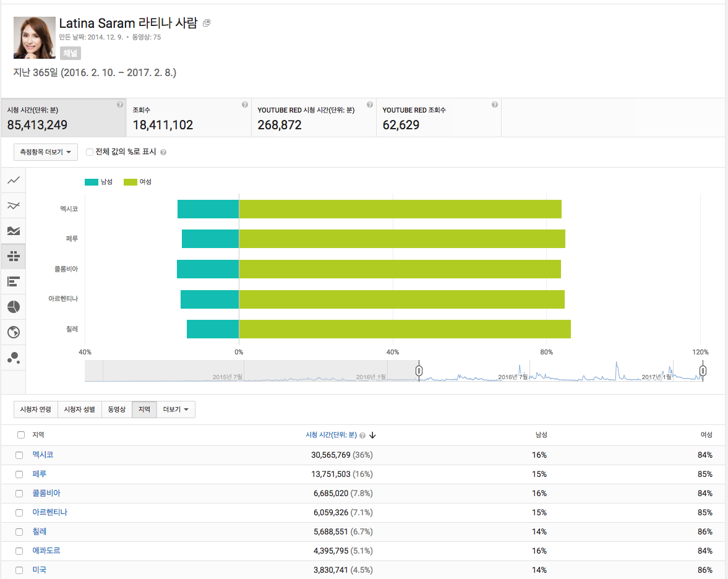Expand the 측정항목 더보기 dropdown
The width and height of the screenshot is (728, 579).
(x=46, y=152)
